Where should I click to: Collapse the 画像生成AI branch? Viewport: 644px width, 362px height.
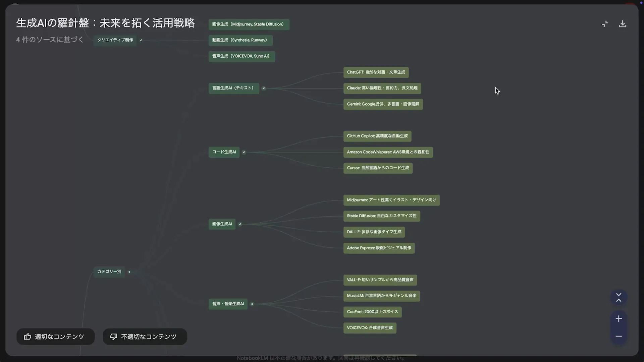click(240, 224)
